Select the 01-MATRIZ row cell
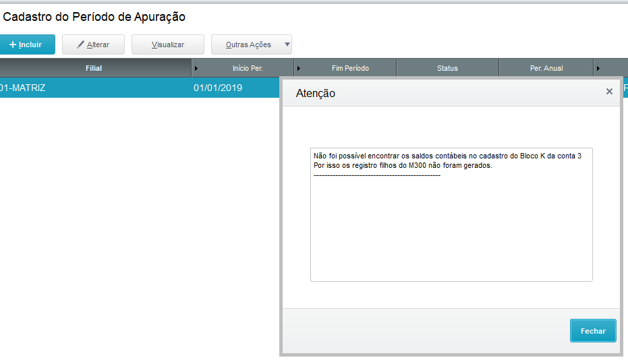 (95, 88)
